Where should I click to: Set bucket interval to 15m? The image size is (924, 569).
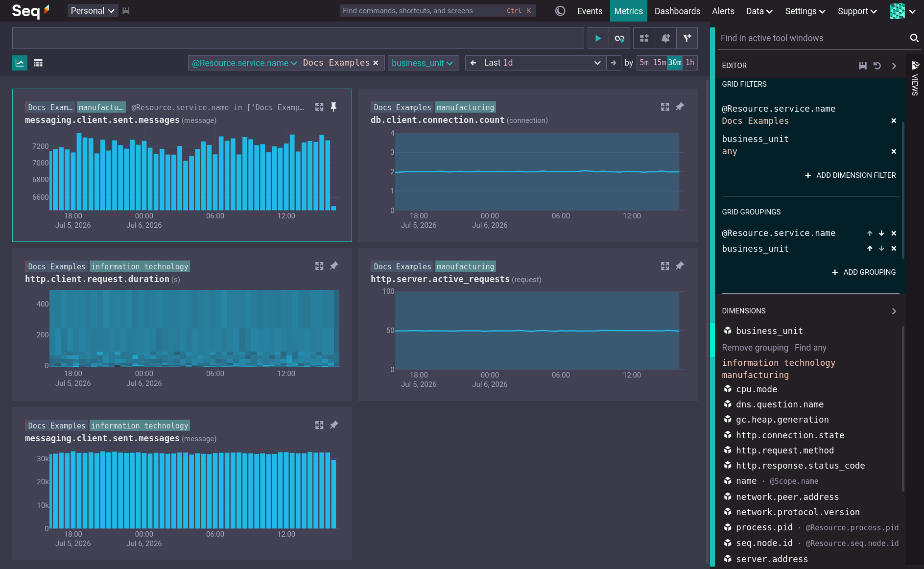[x=659, y=63]
